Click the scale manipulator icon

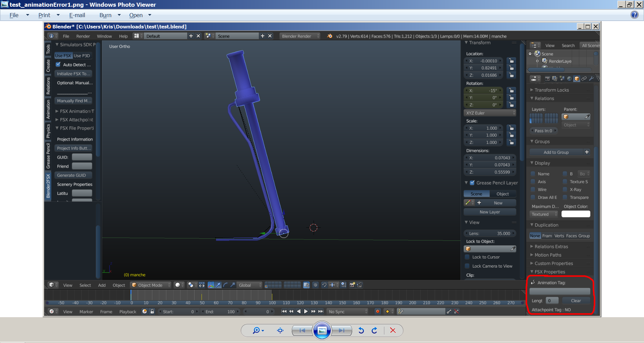(232, 285)
